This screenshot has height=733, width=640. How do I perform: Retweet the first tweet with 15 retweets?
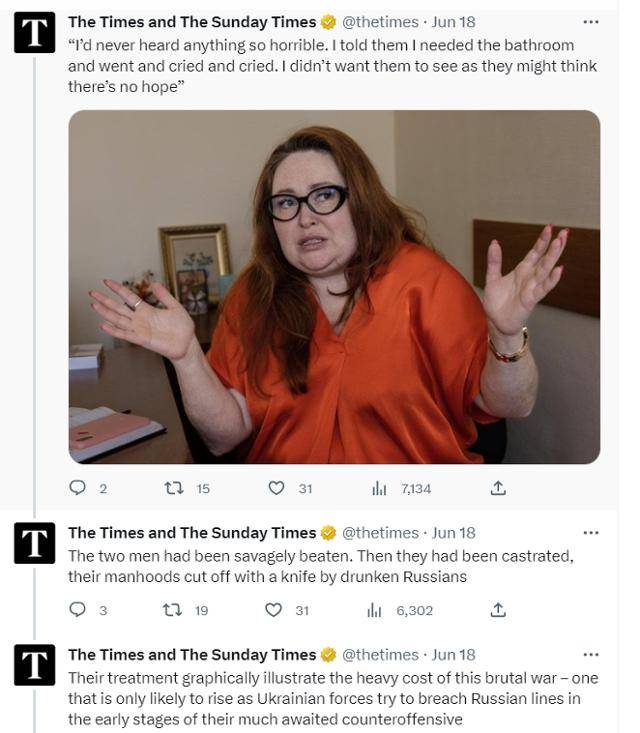[x=171, y=488]
